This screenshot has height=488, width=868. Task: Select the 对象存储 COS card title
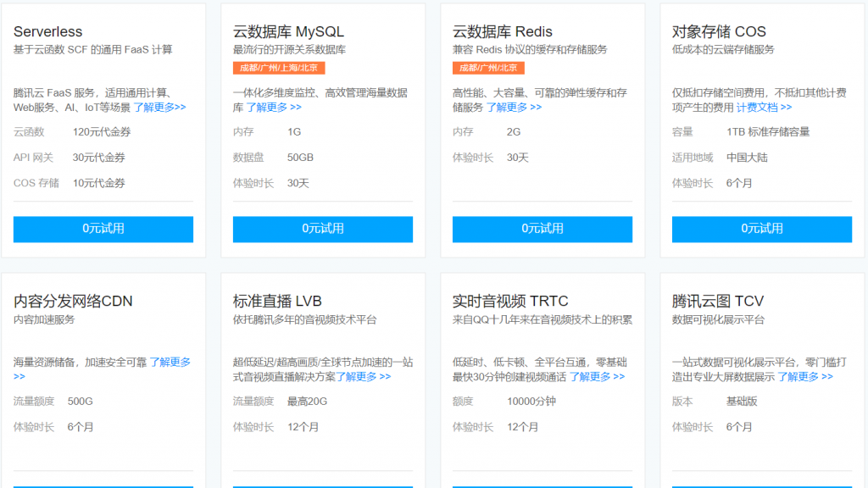point(719,31)
